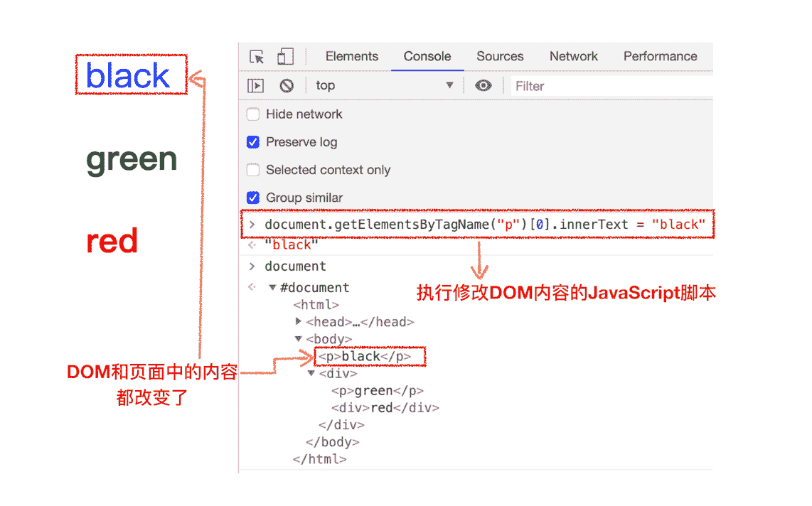
Task: Click the Preserve log label
Action: click(x=301, y=141)
